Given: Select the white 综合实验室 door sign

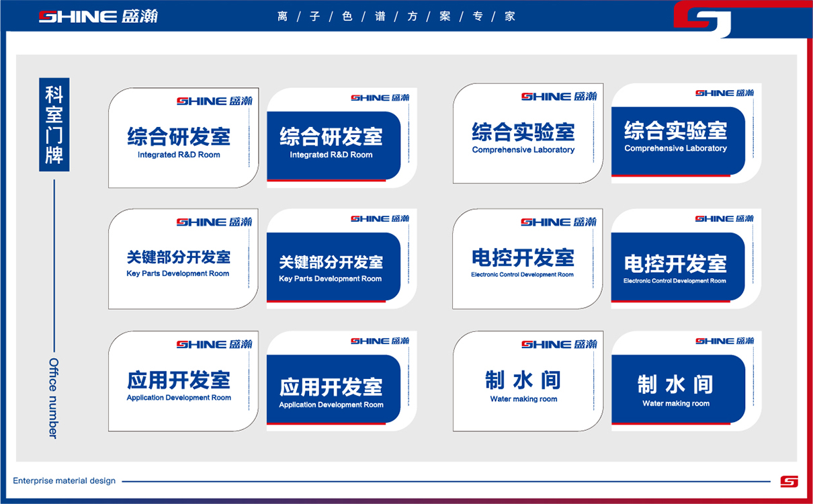Looking at the screenshot, I should [x=528, y=133].
